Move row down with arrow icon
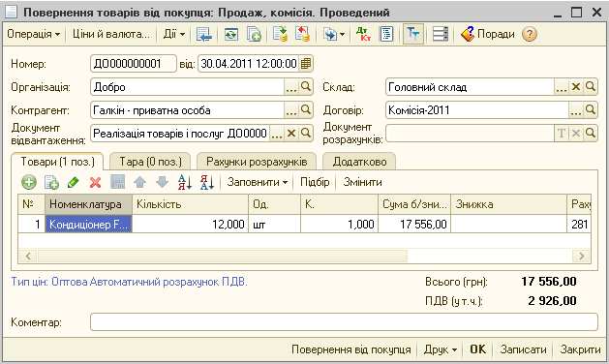Viewport: 609px width, 364px height. point(162,182)
